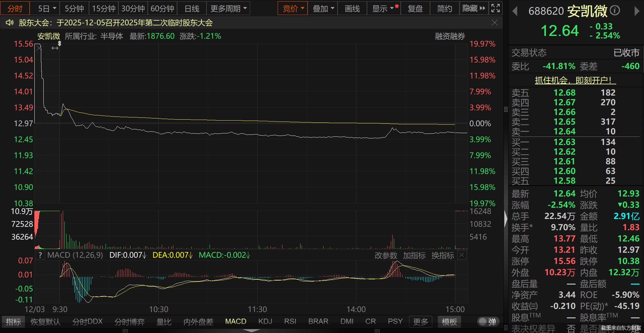The width and height of the screenshot is (644, 333).
Task: Select the 日线 daily chart tab
Action: coord(192,8)
